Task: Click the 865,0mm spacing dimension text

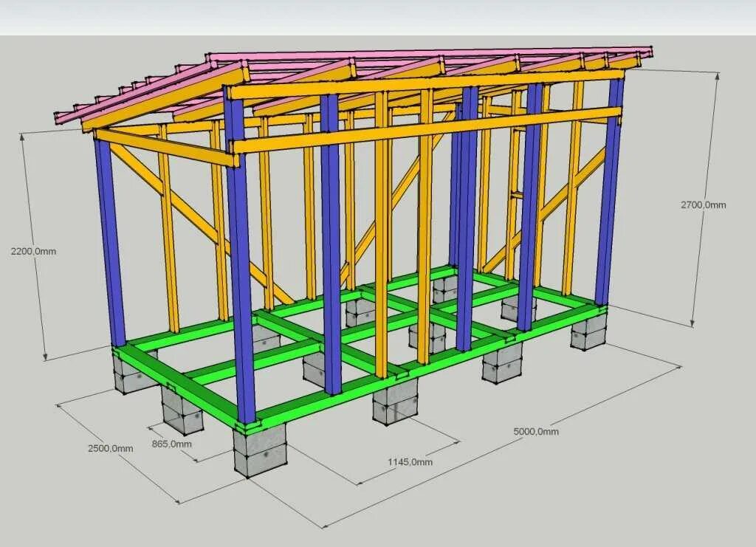Action: click(171, 444)
